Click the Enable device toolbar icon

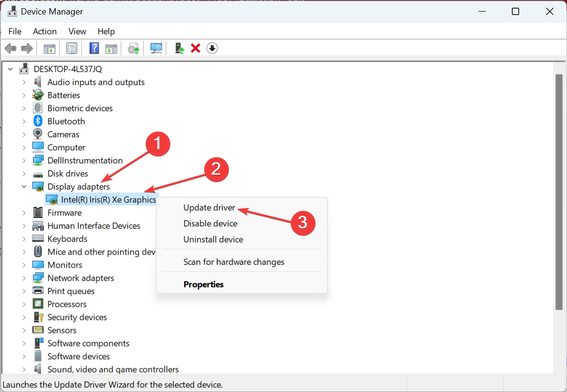179,48
